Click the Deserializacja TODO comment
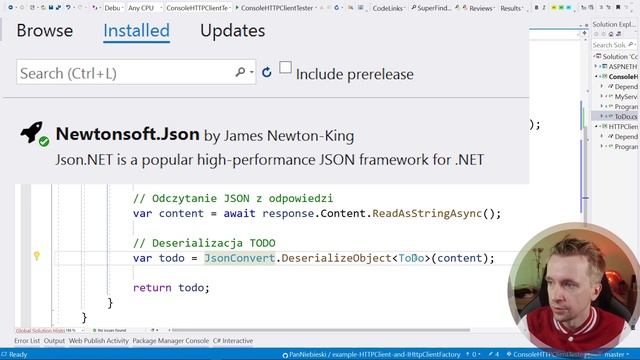Image resolution: width=640 pixels, height=360 pixels. (204, 243)
